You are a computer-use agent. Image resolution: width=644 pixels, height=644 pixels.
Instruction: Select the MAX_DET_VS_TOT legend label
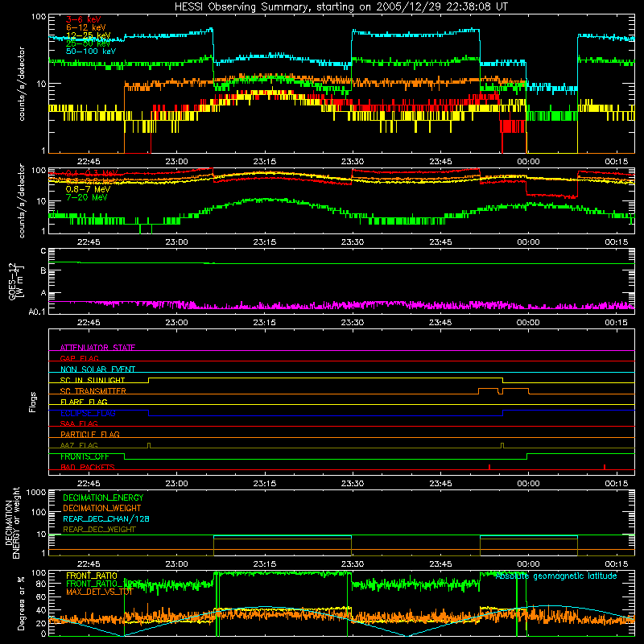pyautogui.click(x=100, y=592)
